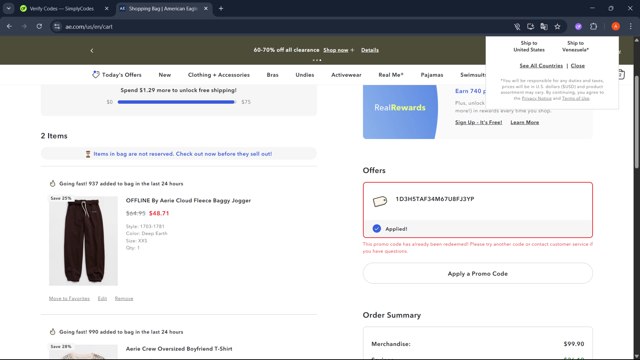Viewport: 640px width, 360px height.
Task: Open the purple extension icon in toolbar
Action: pyautogui.click(x=578, y=27)
